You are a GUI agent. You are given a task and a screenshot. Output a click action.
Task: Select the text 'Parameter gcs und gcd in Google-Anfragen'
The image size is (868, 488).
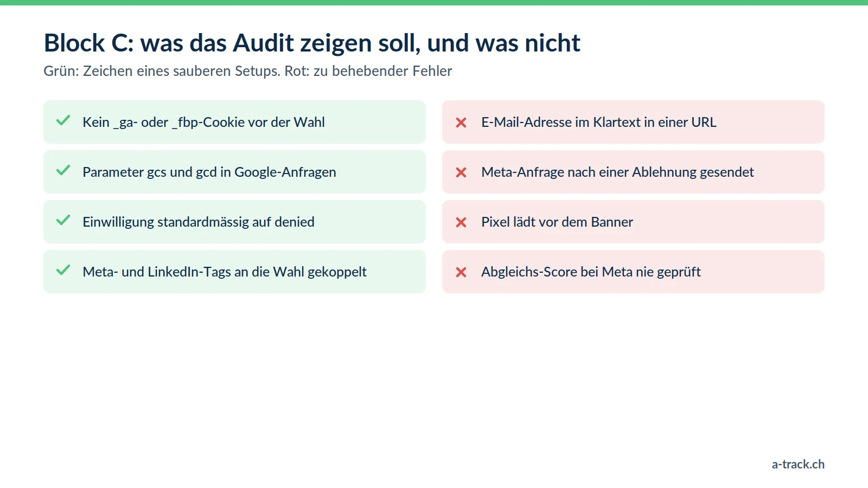209,172
